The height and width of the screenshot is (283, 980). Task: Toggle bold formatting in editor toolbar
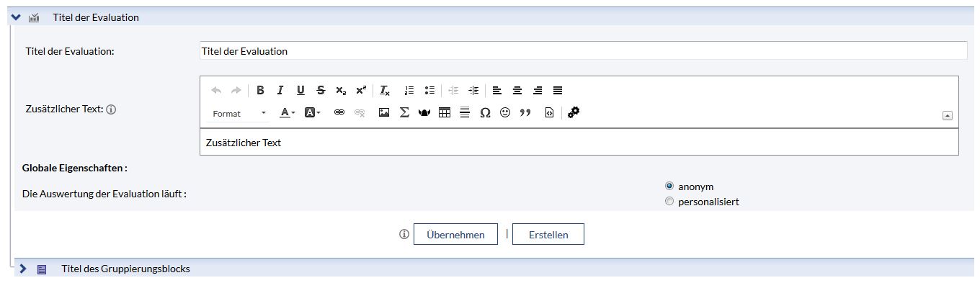pyautogui.click(x=260, y=91)
